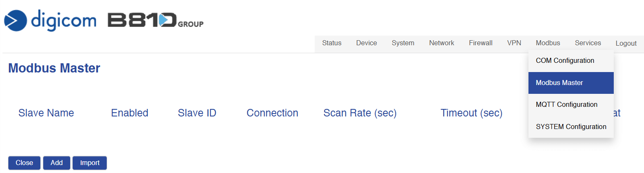Select COM Configuration from the dropdown
This screenshot has height=173, width=644.
(565, 61)
